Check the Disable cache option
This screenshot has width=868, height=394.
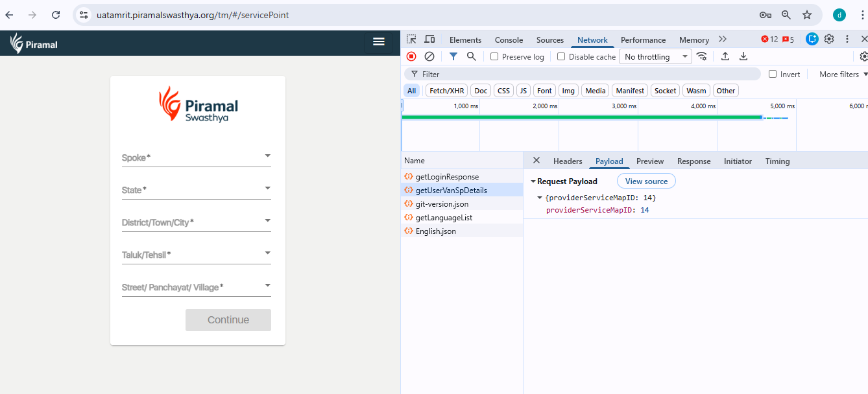pyautogui.click(x=561, y=57)
